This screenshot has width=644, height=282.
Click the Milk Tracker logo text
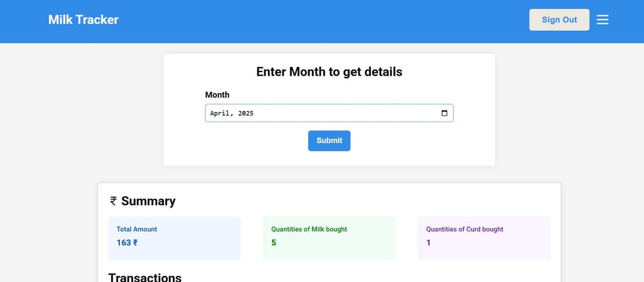pos(83,20)
